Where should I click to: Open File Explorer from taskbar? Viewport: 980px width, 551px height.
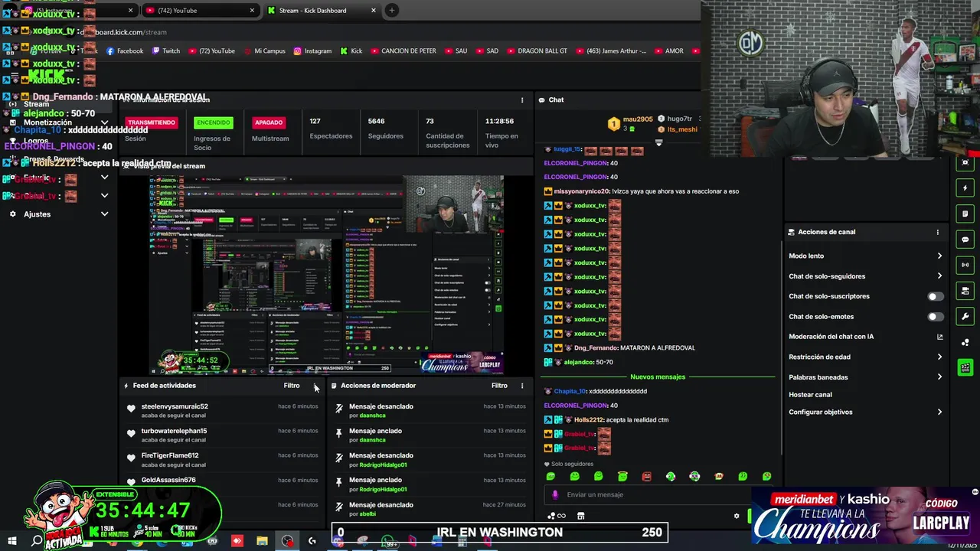[262, 541]
